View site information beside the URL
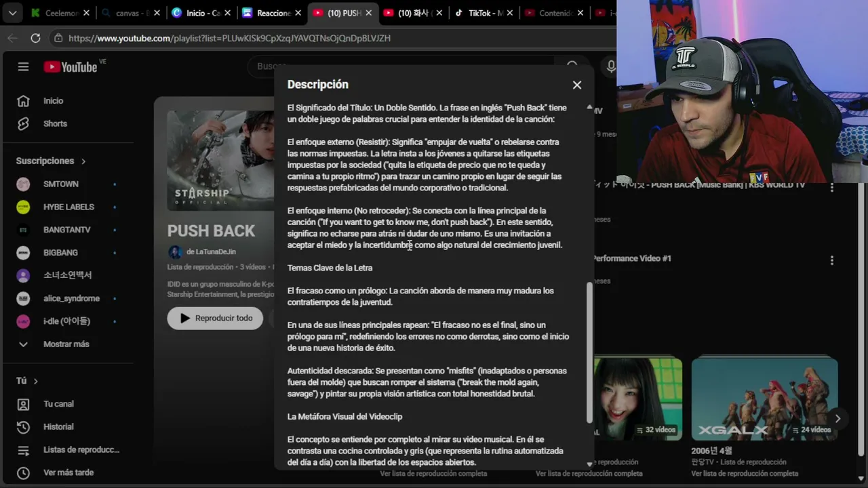Image resolution: width=868 pixels, height=488 pixels. (58, 39)
